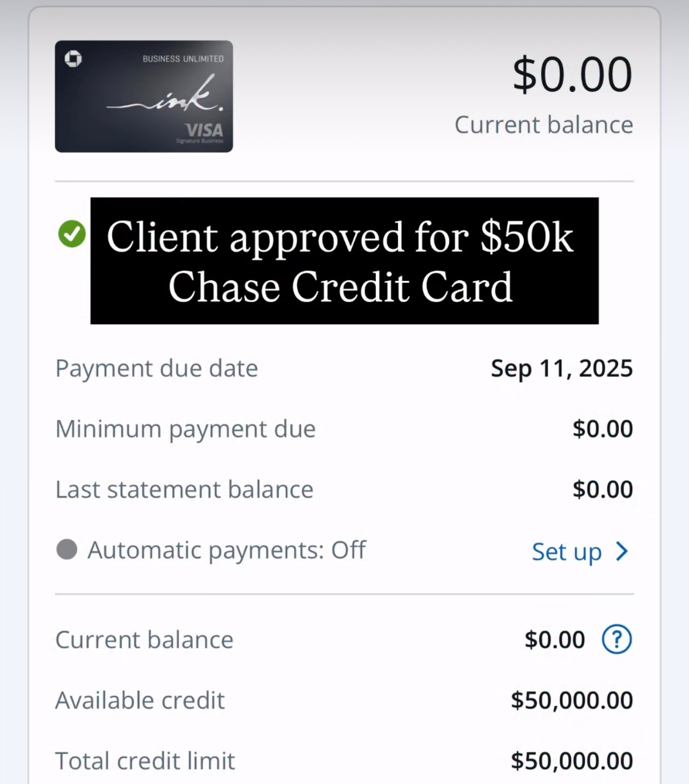Image resolution: width=689 pixels, height=784 pixels.
Task: Click the Chase octagon logo on card
Action: pos(73,59)
